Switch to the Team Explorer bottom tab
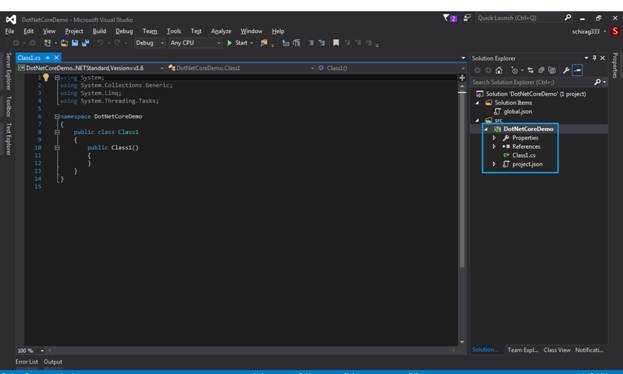This screenshot has width=623, height=374. point(522,350)
